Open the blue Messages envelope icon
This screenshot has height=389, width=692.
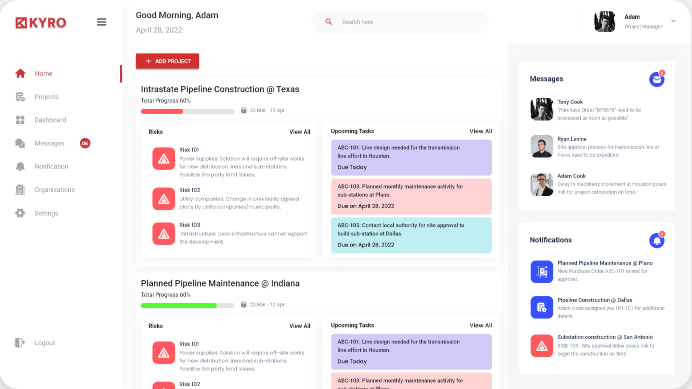(x=657, y=79)
